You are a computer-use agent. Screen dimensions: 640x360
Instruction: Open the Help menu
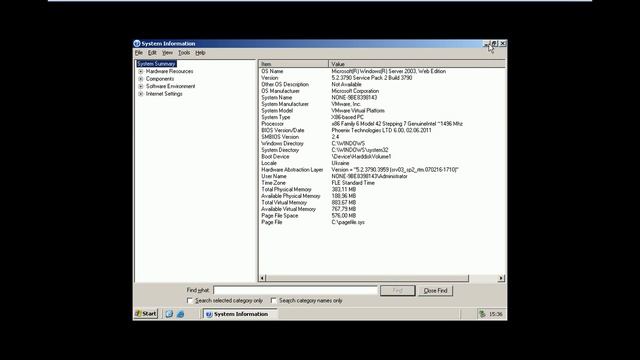click(200, 53)
